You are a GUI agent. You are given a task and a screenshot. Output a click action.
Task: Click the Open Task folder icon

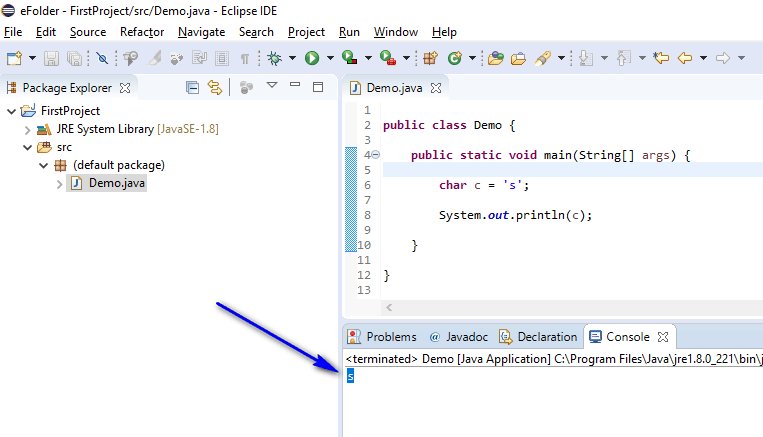coord(519,58)
